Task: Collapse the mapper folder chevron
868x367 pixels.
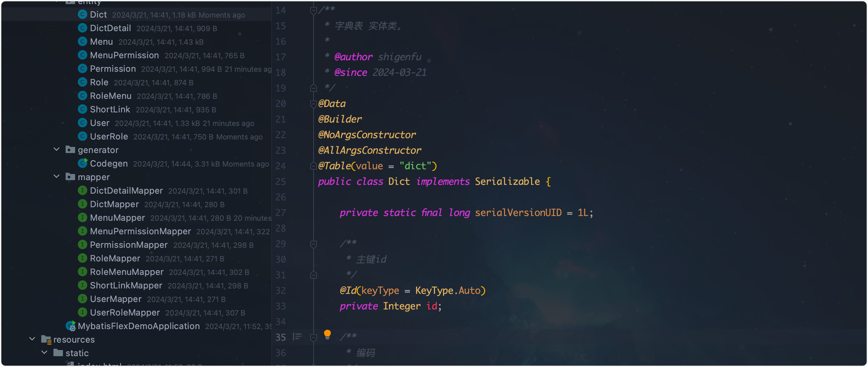Action: tap(56, 177)
